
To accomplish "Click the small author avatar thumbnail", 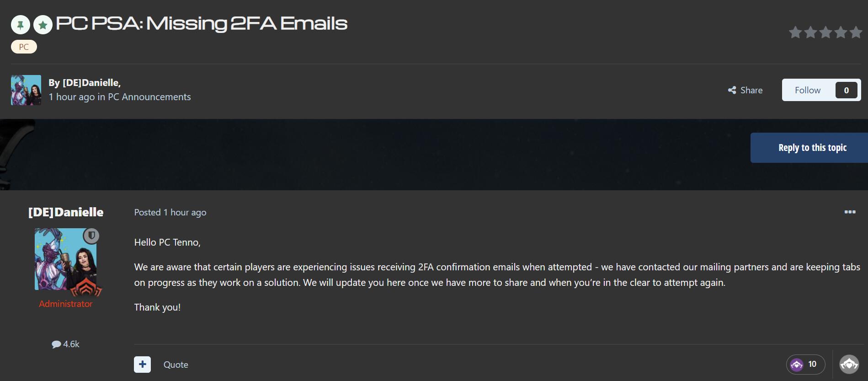I will [26, 90].
